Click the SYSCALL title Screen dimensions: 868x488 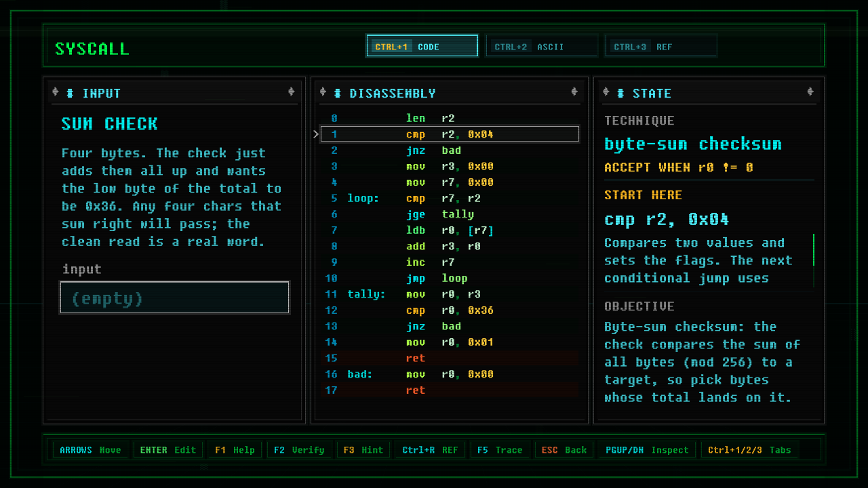92,49
